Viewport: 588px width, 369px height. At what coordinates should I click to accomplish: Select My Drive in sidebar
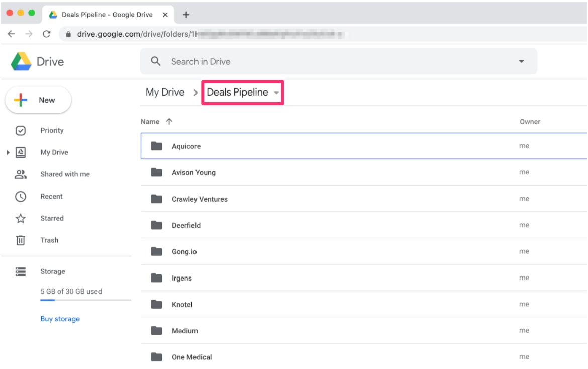pyautogui.click(x=54, y=152)
